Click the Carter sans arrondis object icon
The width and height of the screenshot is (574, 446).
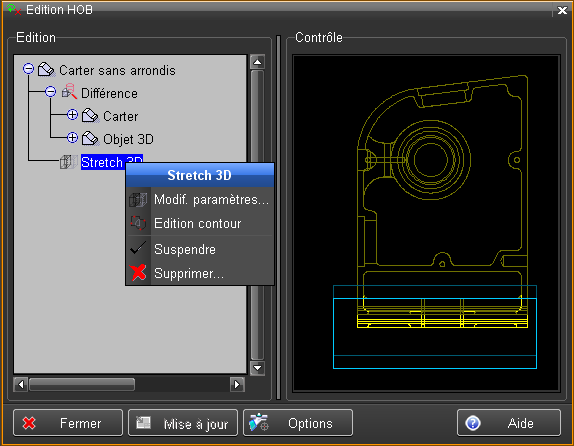46,69
